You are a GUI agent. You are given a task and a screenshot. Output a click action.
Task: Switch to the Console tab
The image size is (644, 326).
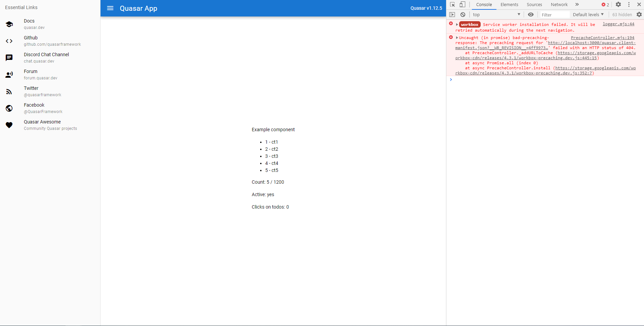tap(484, 5)
